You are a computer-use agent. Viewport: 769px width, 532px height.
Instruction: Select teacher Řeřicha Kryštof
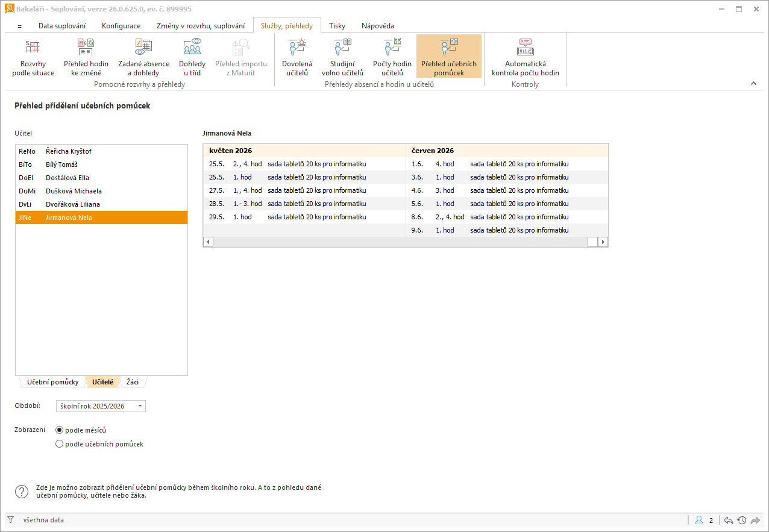(101, 151)
